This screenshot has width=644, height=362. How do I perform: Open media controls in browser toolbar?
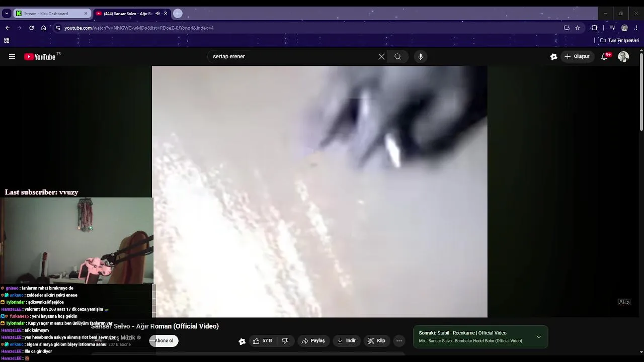[x=612, y=28]
